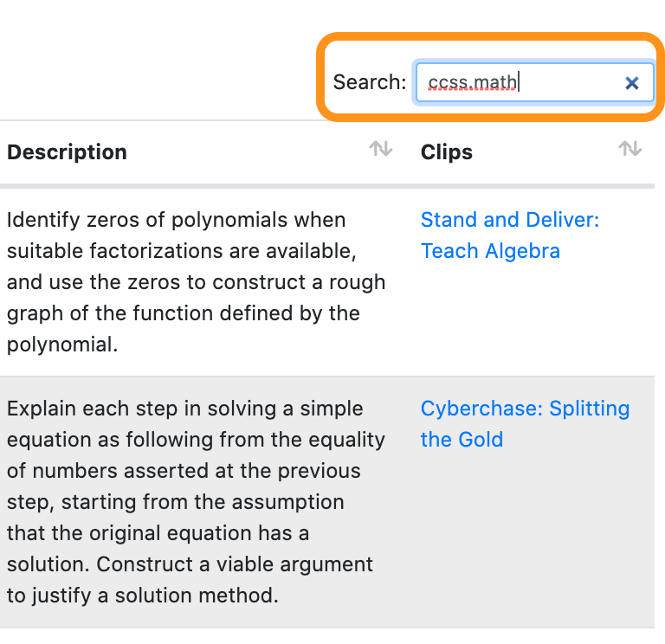Click the "graph of the function defined" line
Image resolution: width=665 pixels, height=644 pixels.
[x=183, y=313]
